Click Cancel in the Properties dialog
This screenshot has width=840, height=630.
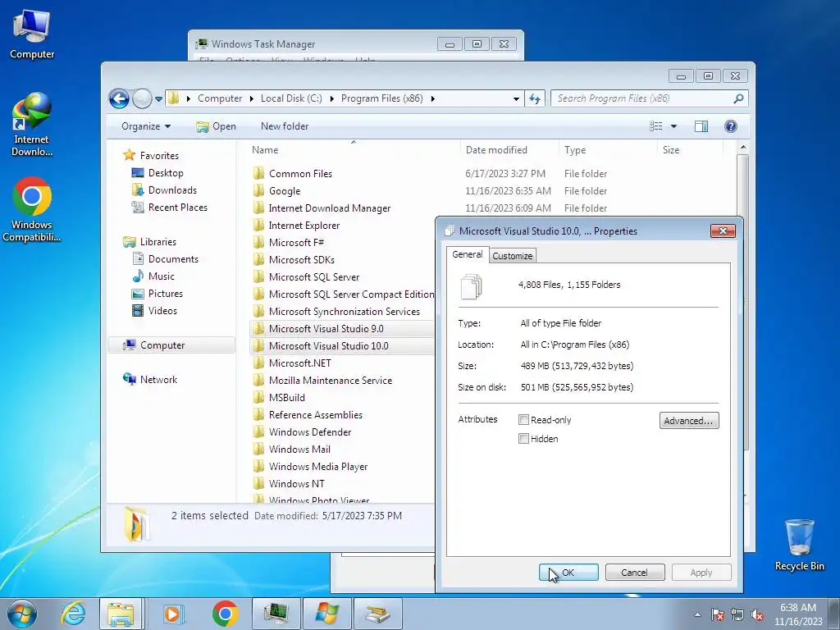point(635,572)
